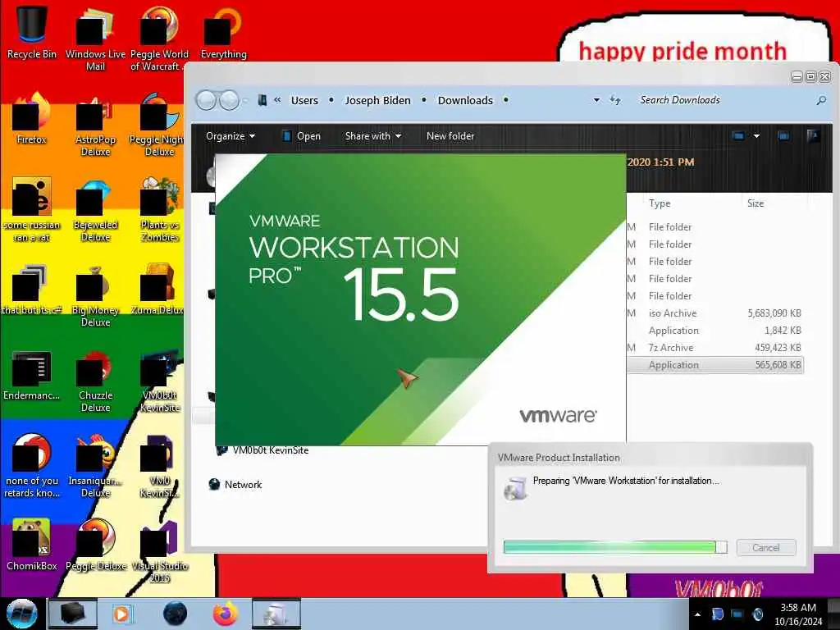Launch Peggle World of Warcraft desktop icon
Viewport: 840px width, 630px height.
(159, 39)
